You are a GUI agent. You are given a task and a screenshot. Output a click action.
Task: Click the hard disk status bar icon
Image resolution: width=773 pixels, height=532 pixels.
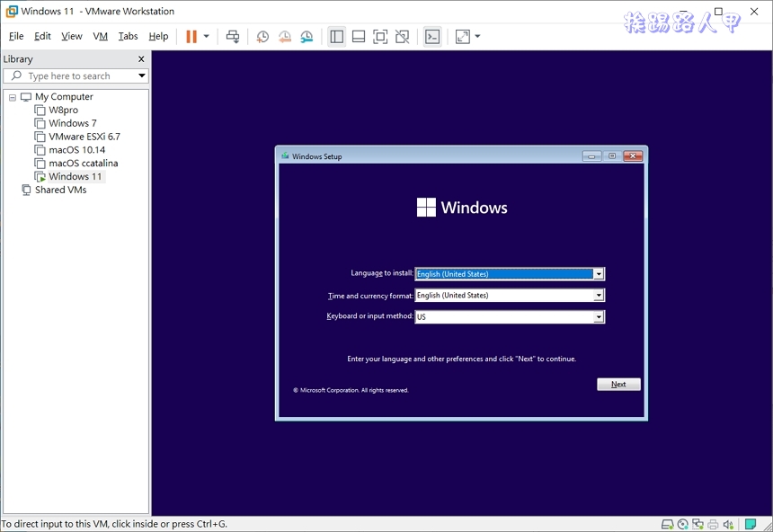pyautogui.click(x=667, y=523)
